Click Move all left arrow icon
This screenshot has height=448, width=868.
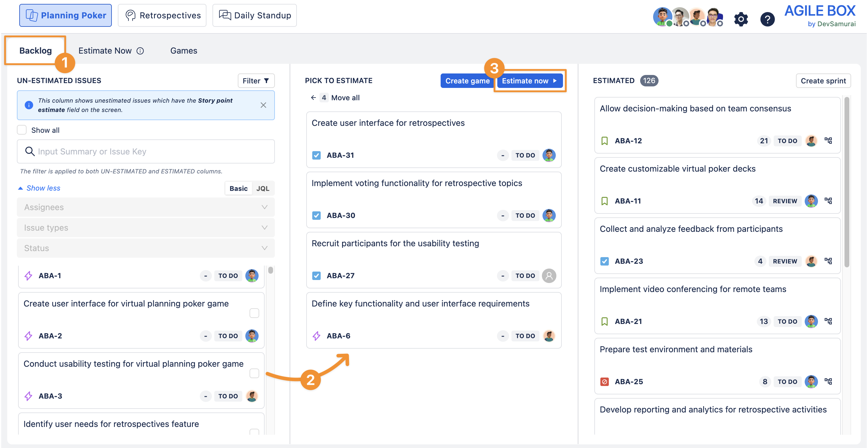coord(313,98)
